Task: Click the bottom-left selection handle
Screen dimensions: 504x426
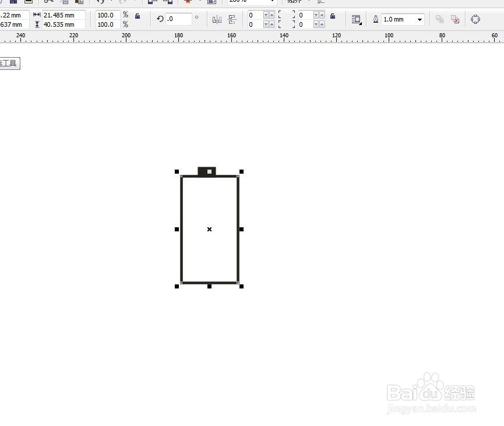Action: (177, 287)
